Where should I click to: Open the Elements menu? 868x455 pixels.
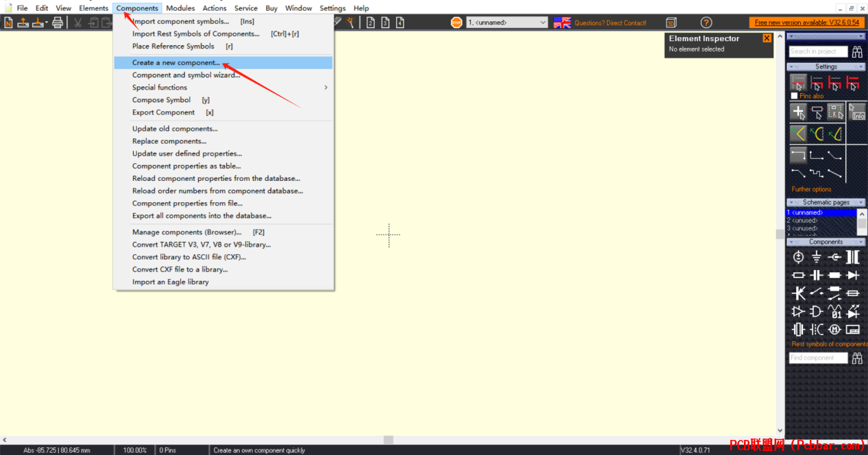93,8
